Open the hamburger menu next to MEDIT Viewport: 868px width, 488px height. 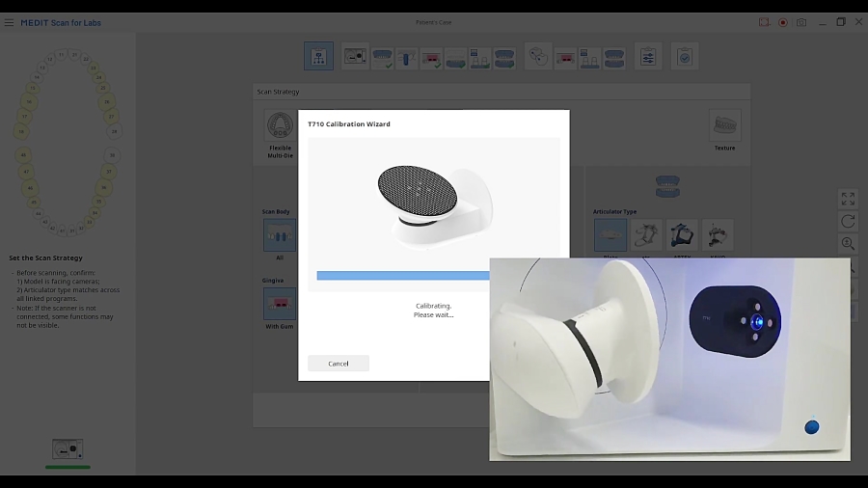point(10,22)
